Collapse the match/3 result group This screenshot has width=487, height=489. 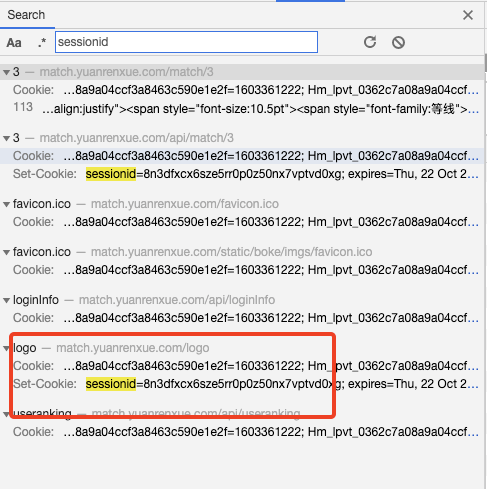tap(6, 72)
